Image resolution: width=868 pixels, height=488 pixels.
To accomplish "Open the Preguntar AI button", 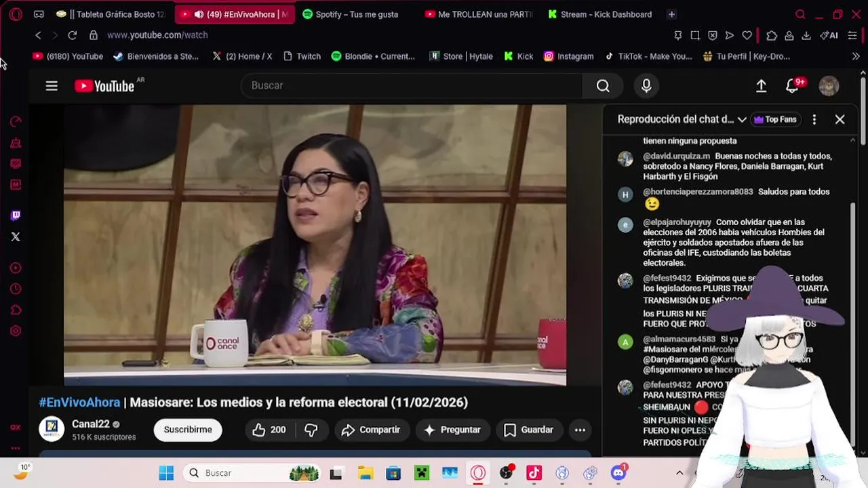I will point(452,430).
